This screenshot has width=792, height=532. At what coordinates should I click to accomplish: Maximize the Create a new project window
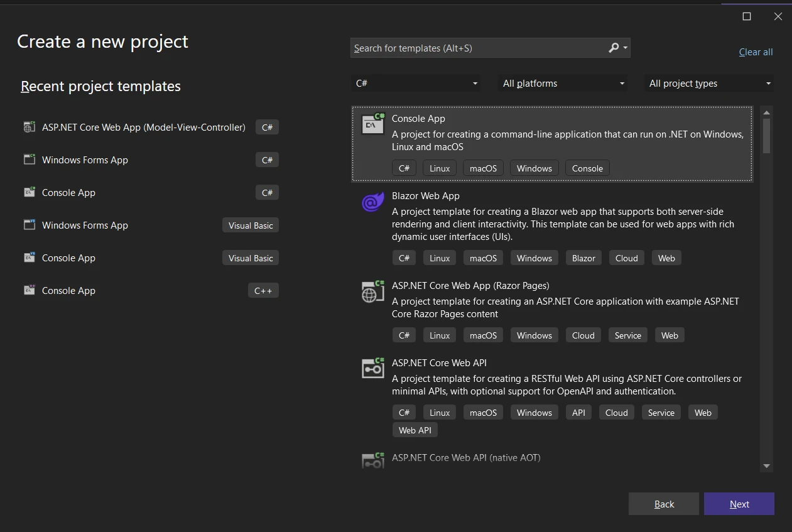click(747, 17)
